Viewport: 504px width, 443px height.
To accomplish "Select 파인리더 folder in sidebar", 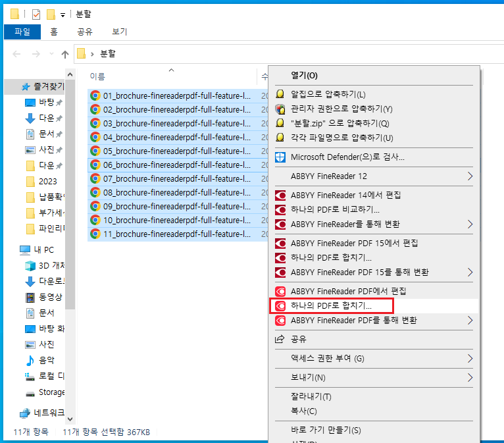I will [x=45, y=229].
